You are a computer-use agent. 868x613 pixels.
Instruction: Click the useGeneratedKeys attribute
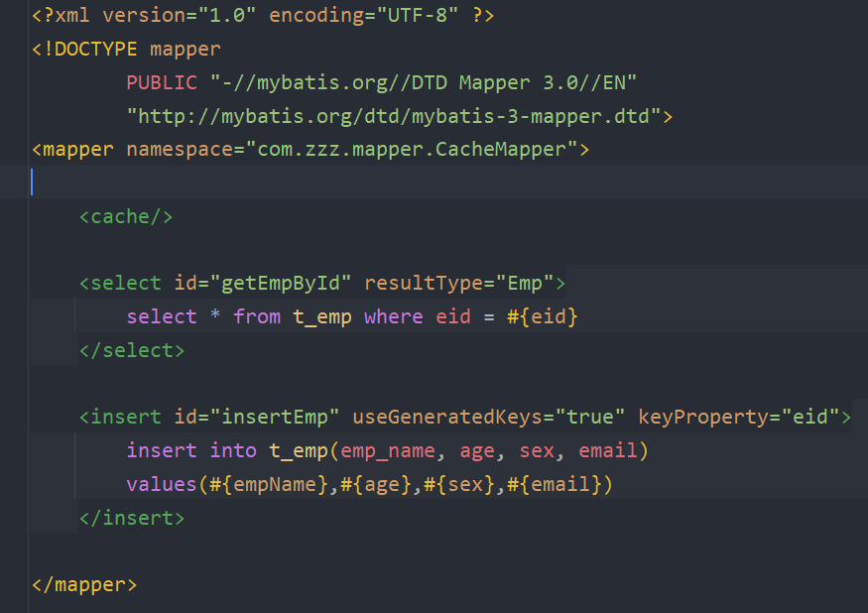(447, 417)
